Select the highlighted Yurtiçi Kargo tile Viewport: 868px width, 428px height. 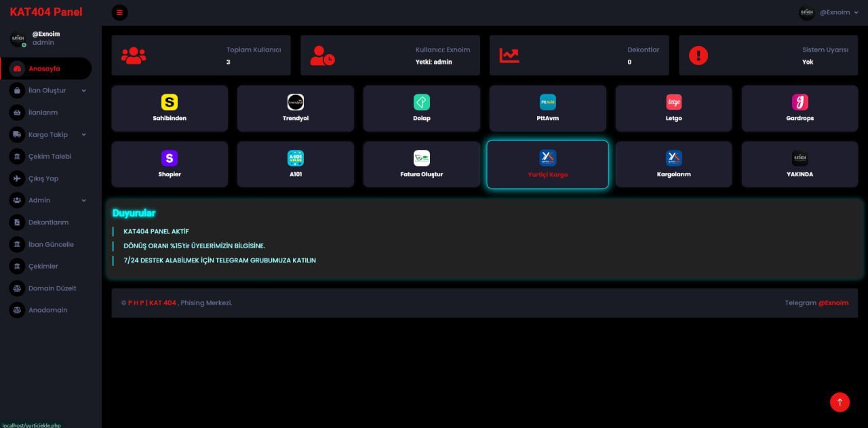pos(547,164)
